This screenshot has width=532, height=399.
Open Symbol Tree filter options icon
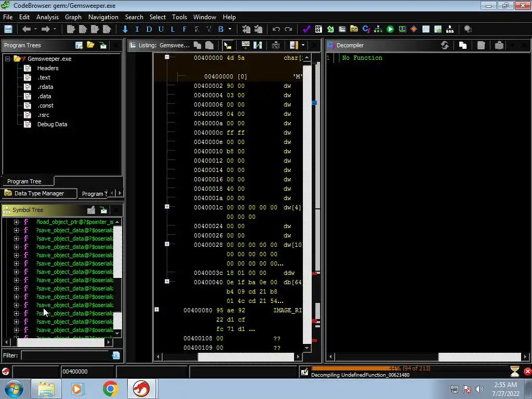(x=116, y=355)
